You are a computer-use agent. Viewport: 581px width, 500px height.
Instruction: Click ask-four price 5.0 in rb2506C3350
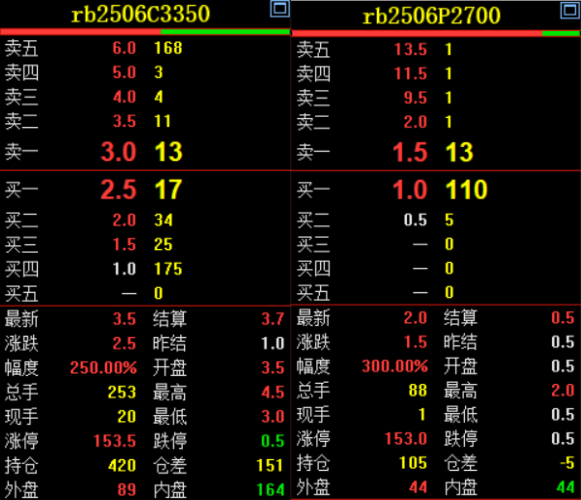124,72
